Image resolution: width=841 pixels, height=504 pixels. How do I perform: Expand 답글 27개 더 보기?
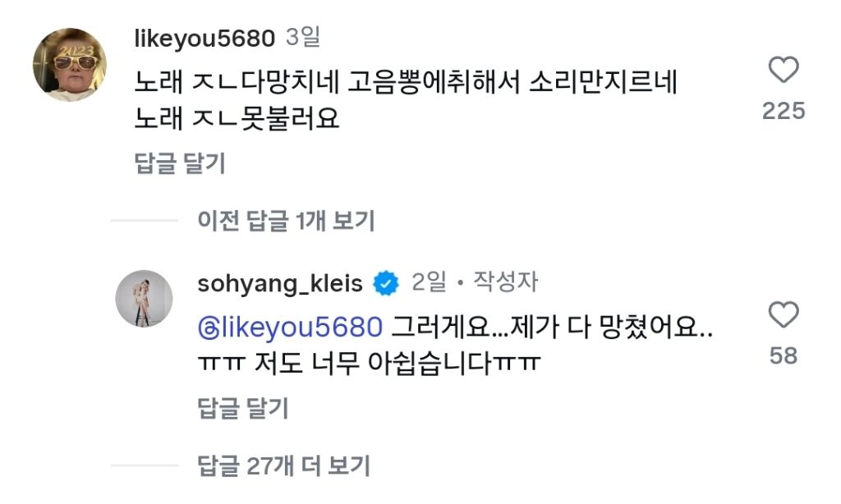click(x=283, y=466)
